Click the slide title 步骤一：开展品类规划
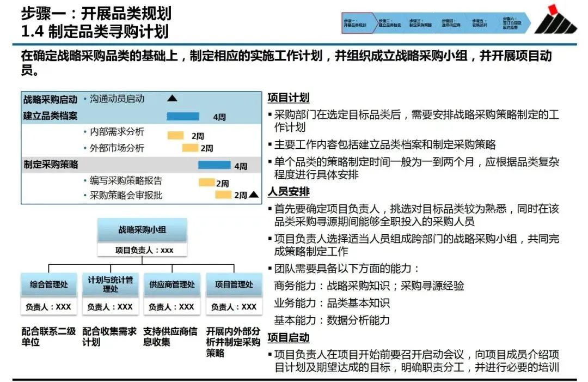588x382 pixels. 96,14
